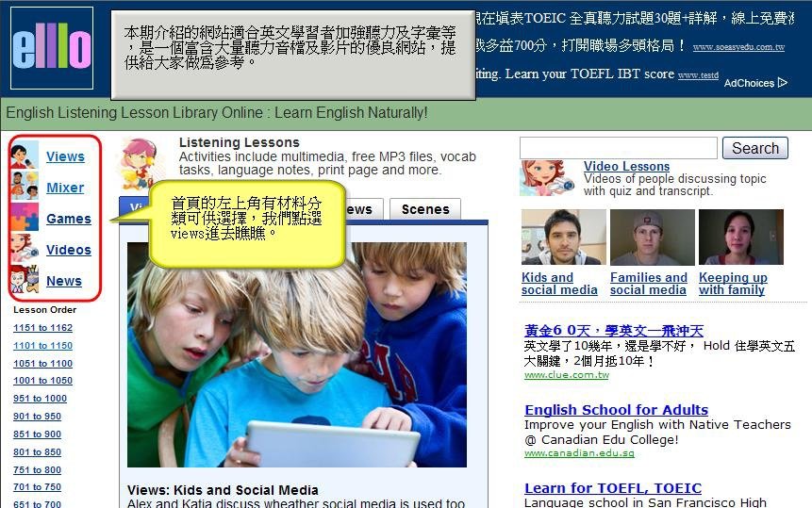Click the ello logo

click(x=52, y=48)
